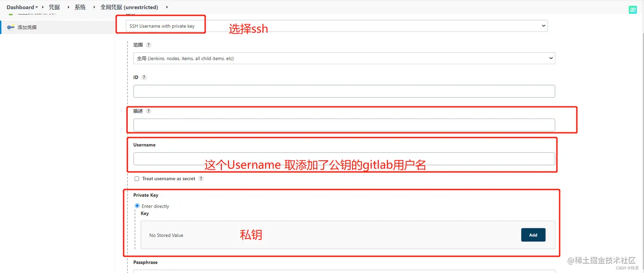Expand the breadcrumb arrow before 系统
Screen dimensions: 644x273
[x=68, y=7]
